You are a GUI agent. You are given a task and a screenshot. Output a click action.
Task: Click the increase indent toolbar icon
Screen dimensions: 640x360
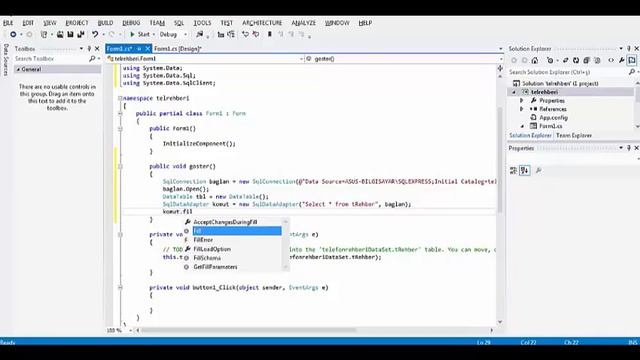(x=231, y=35)
